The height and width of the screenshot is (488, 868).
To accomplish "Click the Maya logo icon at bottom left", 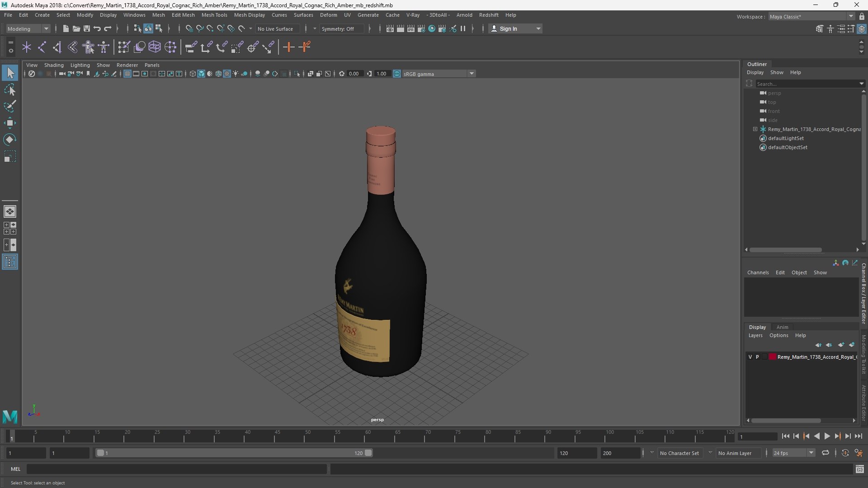I will (10, 416).
